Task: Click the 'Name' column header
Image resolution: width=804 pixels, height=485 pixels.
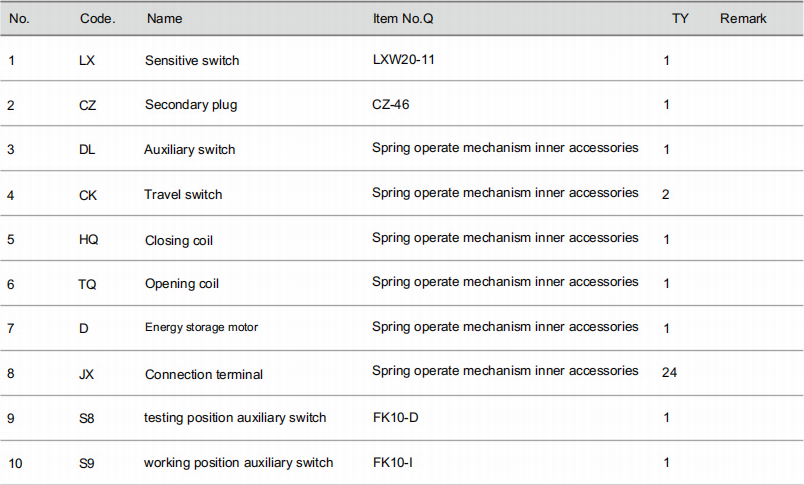Action: [x=164, y=18]
